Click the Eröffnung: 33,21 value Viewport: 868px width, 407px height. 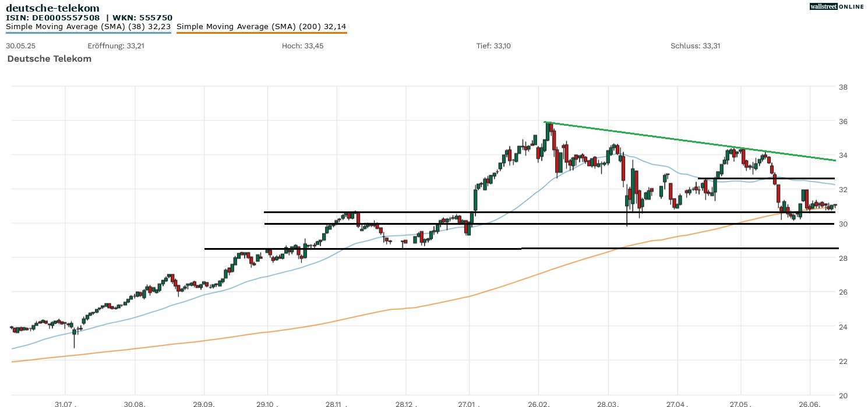[116, 46]
